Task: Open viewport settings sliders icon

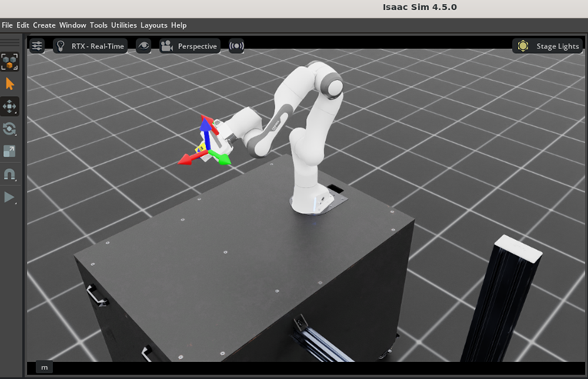Action: (x=37, y=46)
